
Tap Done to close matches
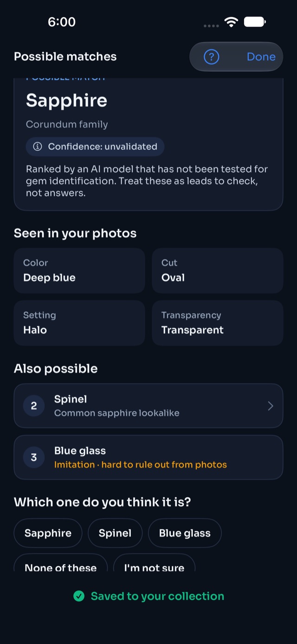click(261, 57)
